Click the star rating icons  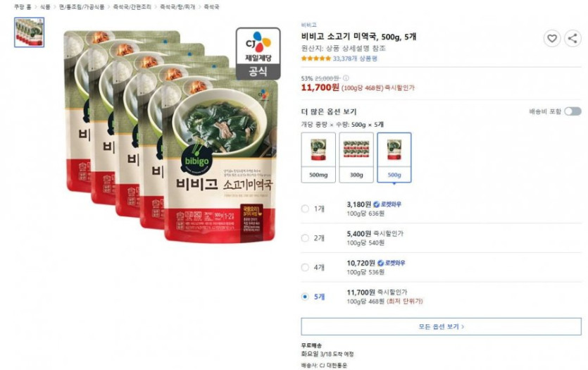click(315, 58)
